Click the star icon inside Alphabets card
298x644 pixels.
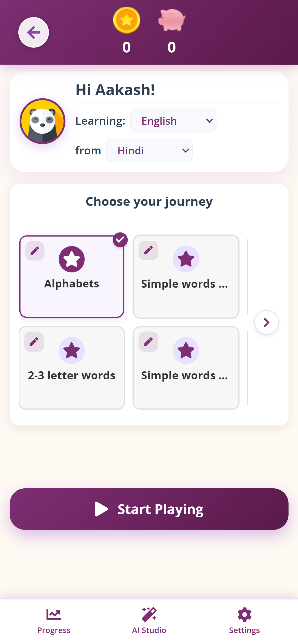click(72, 259)
